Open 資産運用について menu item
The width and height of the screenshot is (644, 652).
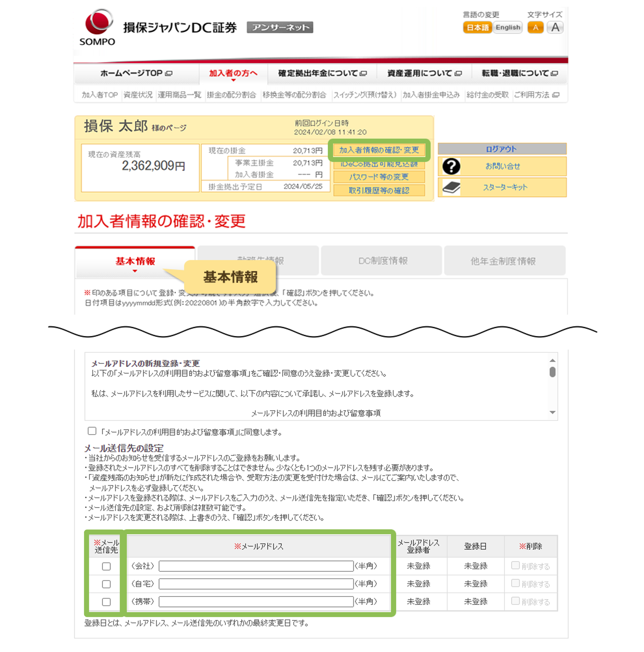point(424,73)
